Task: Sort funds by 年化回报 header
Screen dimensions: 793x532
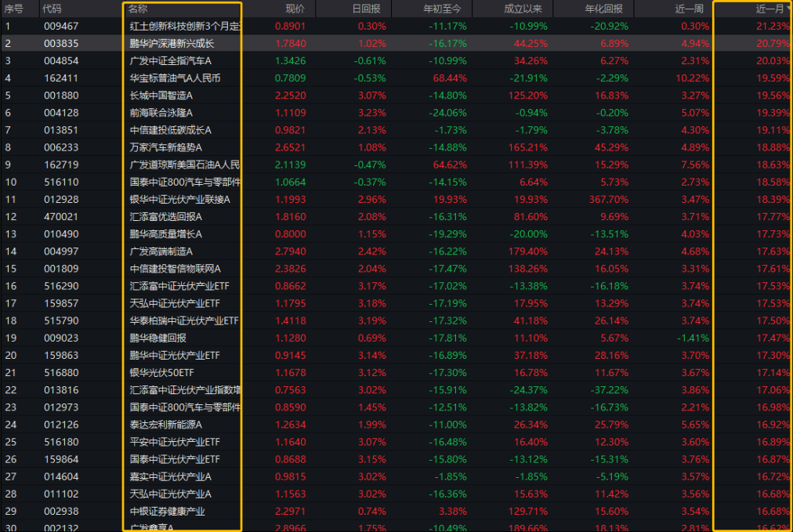Action: 604,9
